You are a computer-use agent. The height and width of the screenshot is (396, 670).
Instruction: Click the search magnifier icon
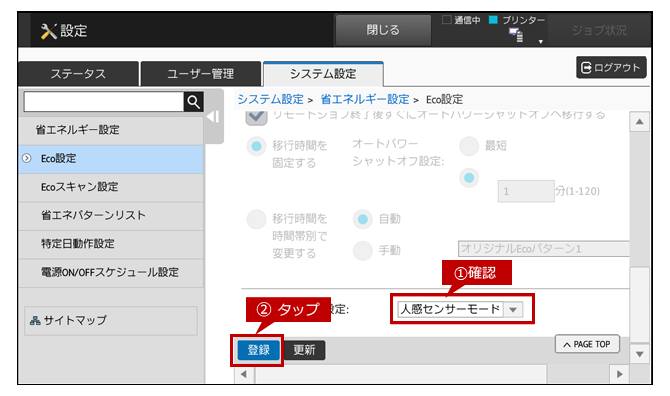[194, 102]
